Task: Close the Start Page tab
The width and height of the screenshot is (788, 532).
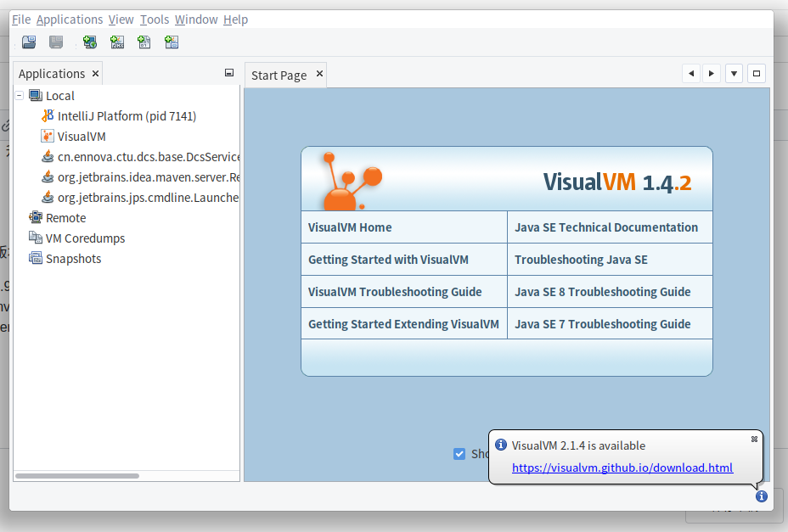Action: point(319,74)
